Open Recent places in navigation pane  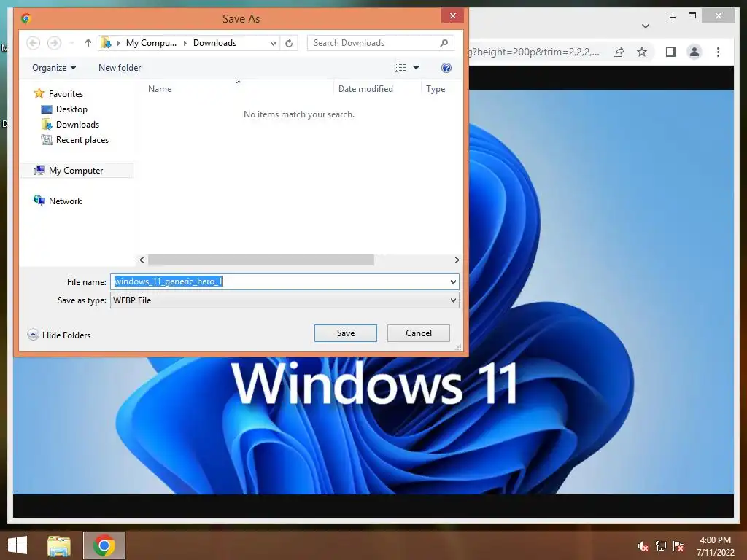tap(75, 140)
